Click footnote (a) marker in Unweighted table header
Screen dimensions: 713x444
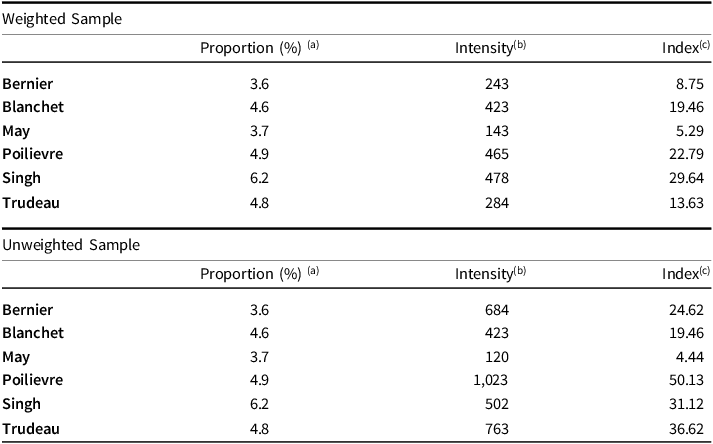[313, 271]
